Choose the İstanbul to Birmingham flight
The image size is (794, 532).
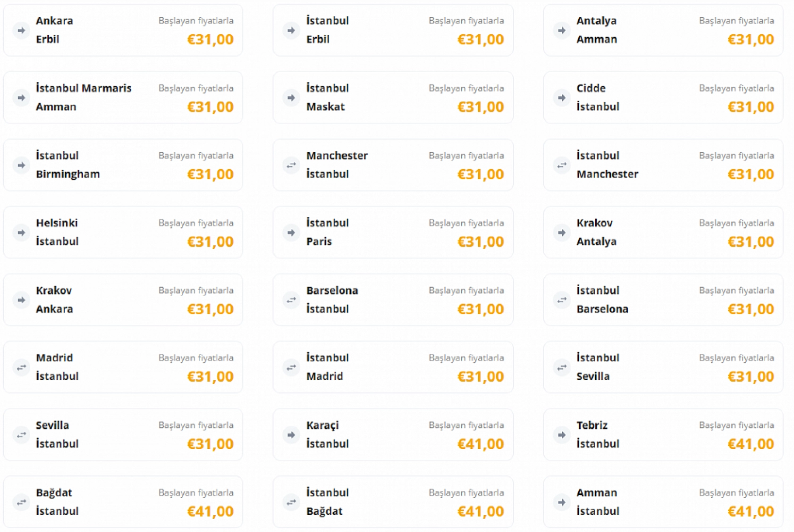[123, 165]
